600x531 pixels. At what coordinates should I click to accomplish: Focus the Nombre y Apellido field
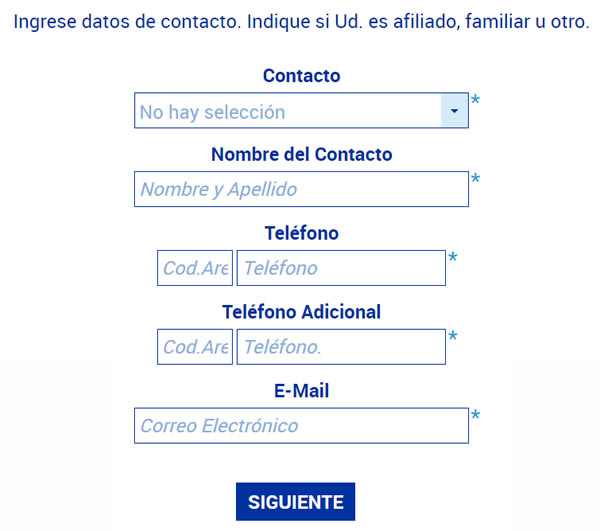[x=301, y=189]
